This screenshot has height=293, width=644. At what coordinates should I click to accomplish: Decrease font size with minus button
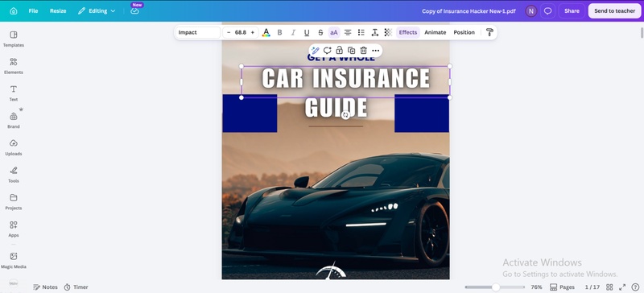[229, 32]
